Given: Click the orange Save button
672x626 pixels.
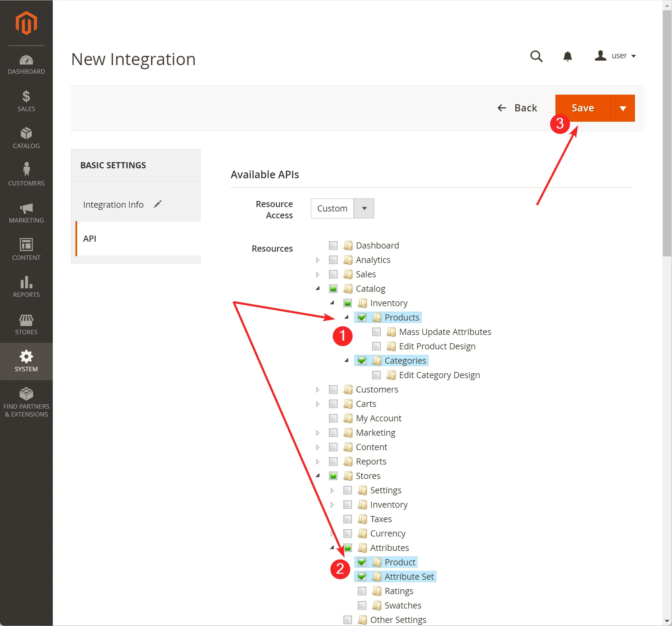Looking at the screenshot, I should (x=583, y=108).
